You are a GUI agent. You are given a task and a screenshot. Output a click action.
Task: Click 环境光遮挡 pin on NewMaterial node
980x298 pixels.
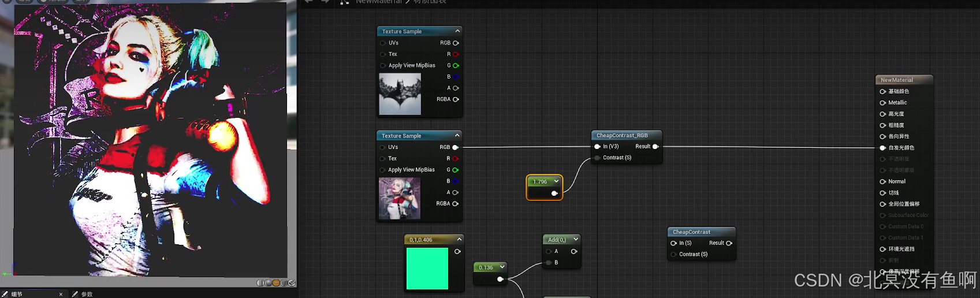(882, 249)
